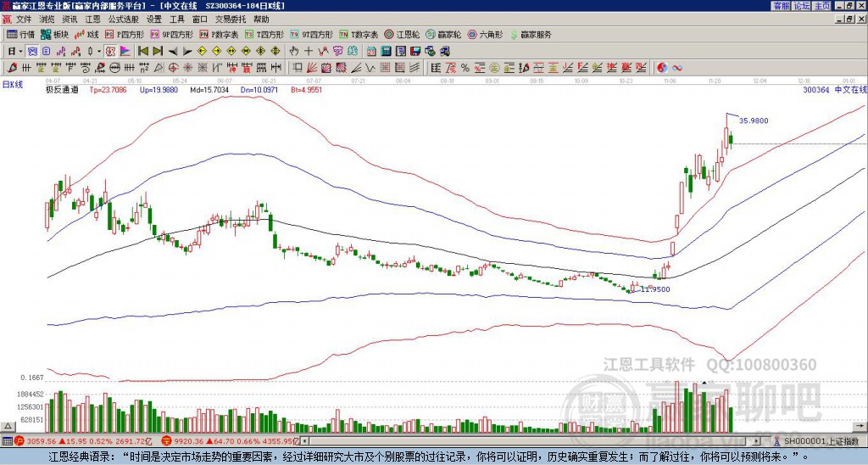The height and width of the screenshot is (465, 868).
Task: Select the red starburst lines tool
Action: pyautogui.click(x=187, y=68)
